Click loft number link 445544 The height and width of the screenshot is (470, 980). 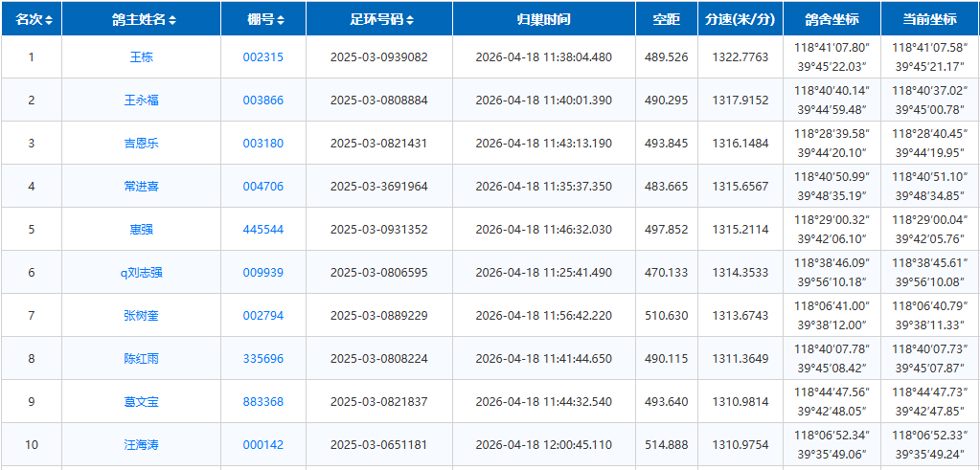[262, 230]
